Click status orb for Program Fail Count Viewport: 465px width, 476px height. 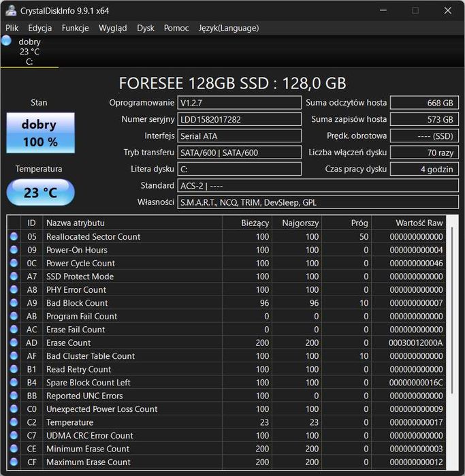point(14,316)
